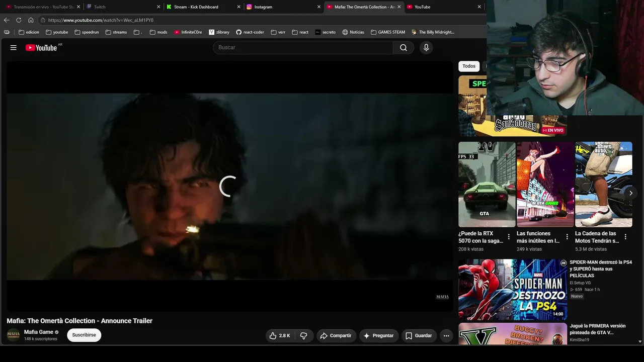Reload the page with the refresh icon

[x=19, y=20]
